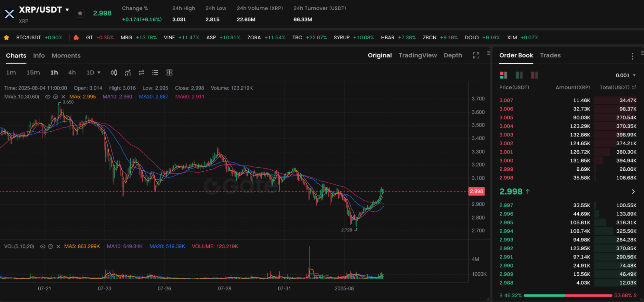Switch to the Charts tab
The image size is (644, 302).
[16, 56]
